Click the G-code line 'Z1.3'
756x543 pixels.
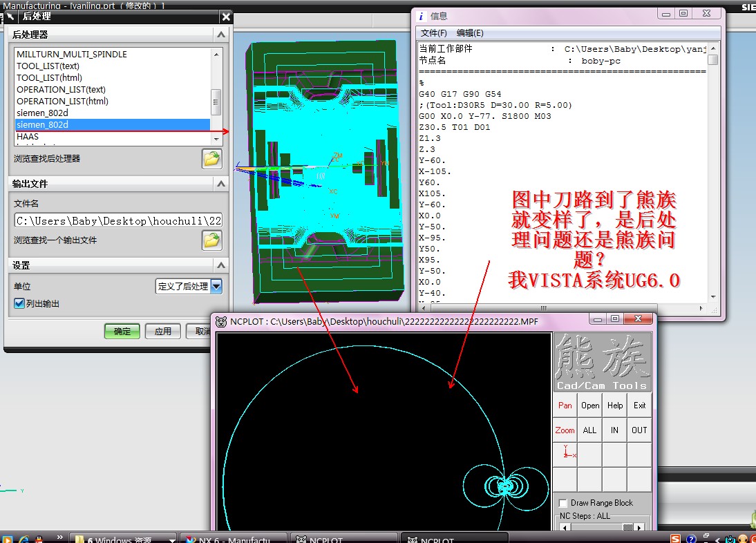(430, 138)
